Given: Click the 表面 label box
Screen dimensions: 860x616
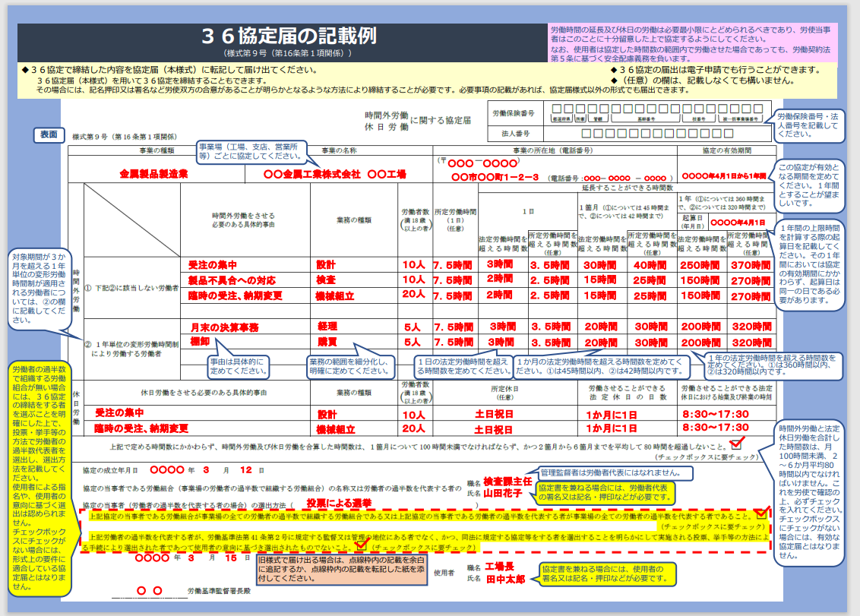Looking at the screenshot, I should pyautogui.click(x=49, y=134).
